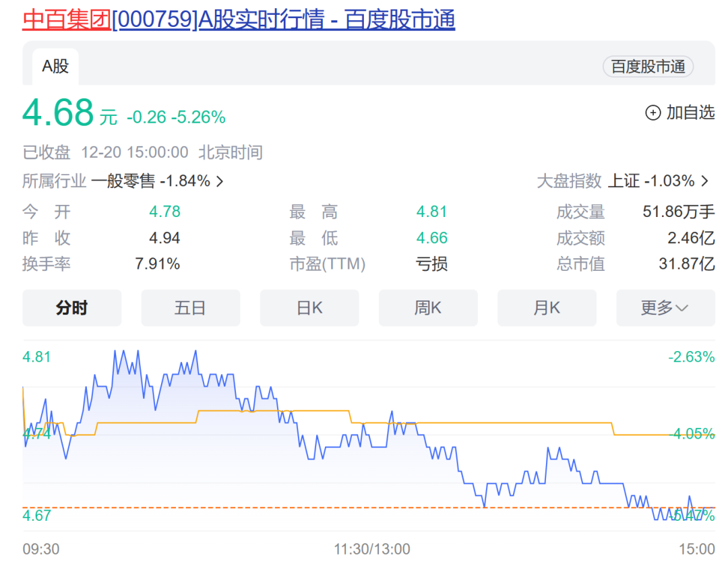Click current price 4.68
This screenshot has width=728, height=562.
click(x=58, y=113)
